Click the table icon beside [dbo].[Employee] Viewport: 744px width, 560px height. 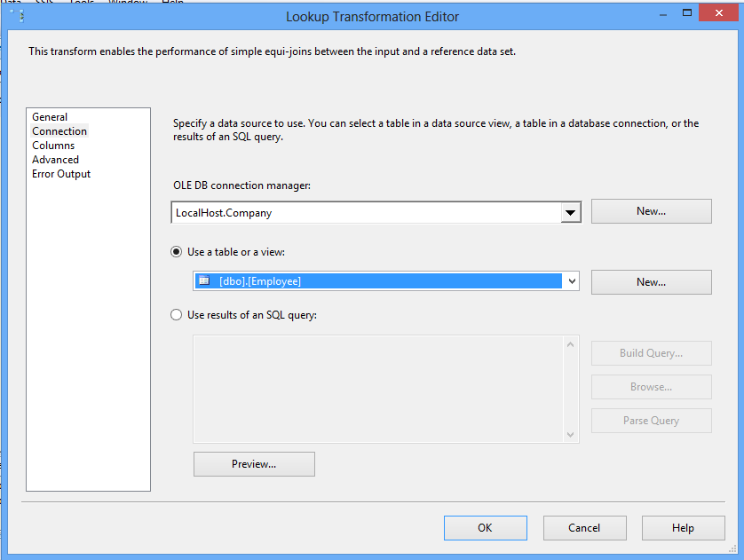click(204, 280)
